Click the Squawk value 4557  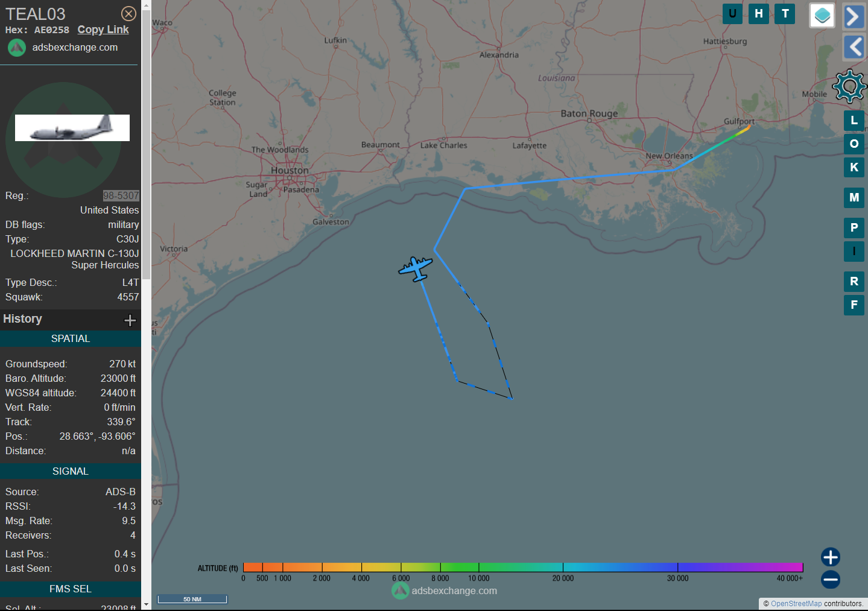click(128, 297)
